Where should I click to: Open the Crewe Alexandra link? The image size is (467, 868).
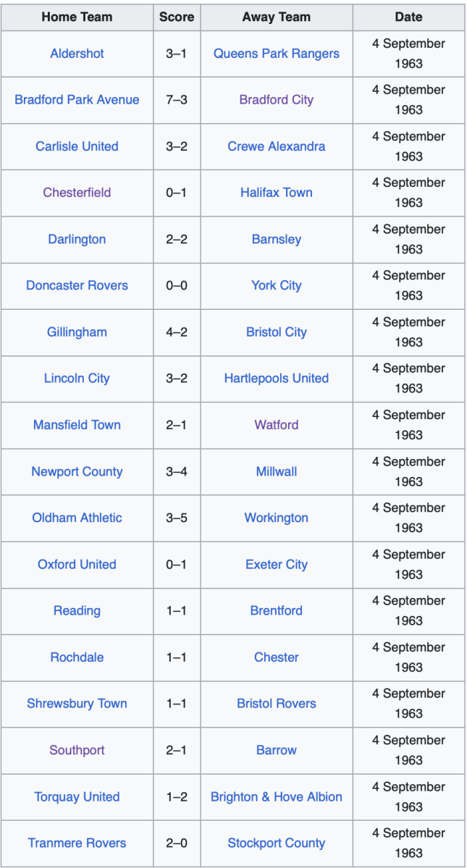[x=276, y=146]
